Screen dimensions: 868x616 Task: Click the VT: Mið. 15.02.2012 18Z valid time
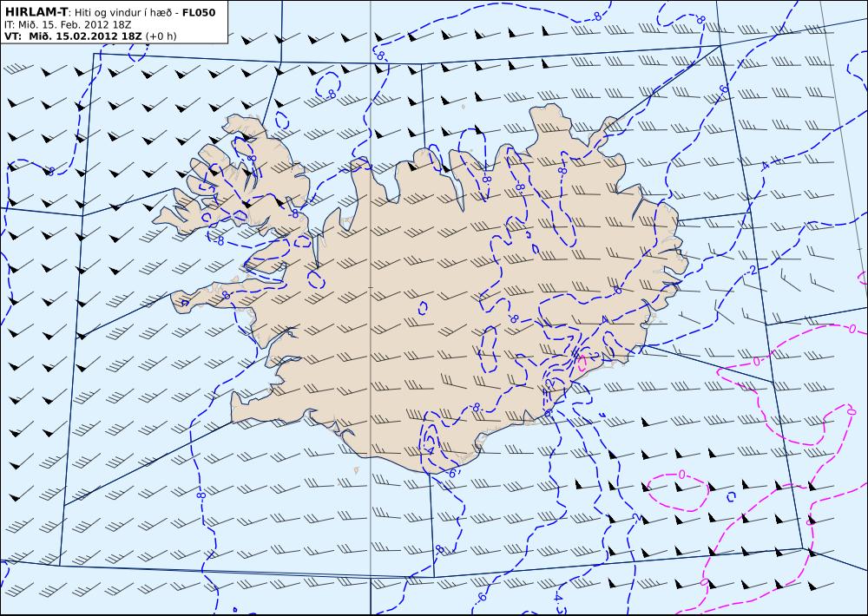click(x=73, y=36)
